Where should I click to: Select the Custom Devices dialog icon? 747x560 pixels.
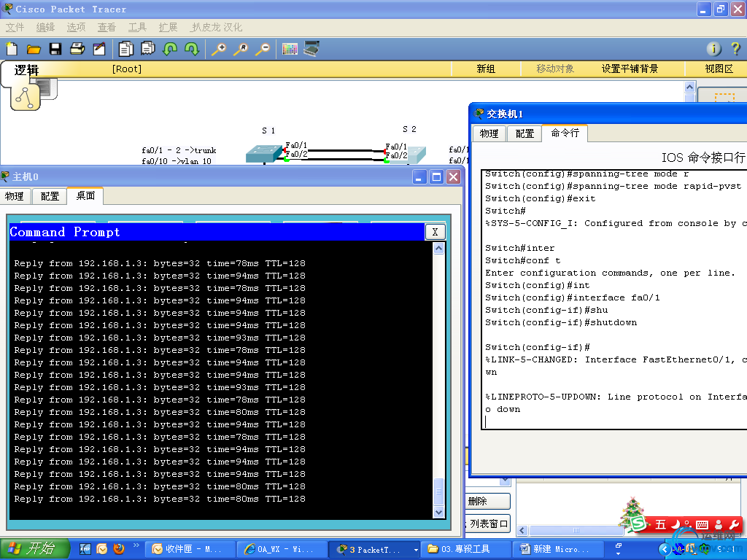coord(311,49)
